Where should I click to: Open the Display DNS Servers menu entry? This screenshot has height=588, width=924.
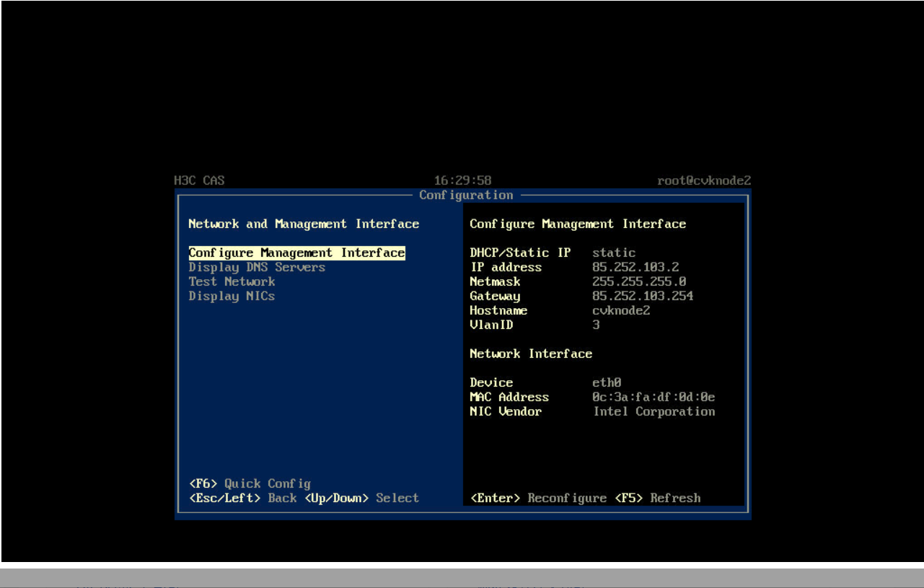(x=257, y=268)
